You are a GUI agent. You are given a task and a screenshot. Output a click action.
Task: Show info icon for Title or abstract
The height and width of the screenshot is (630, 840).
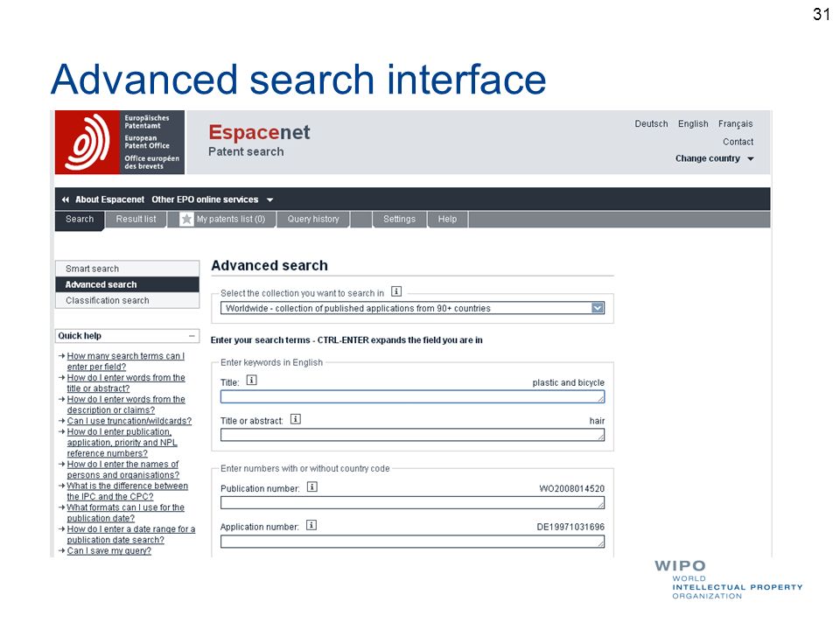coord(296,419)
